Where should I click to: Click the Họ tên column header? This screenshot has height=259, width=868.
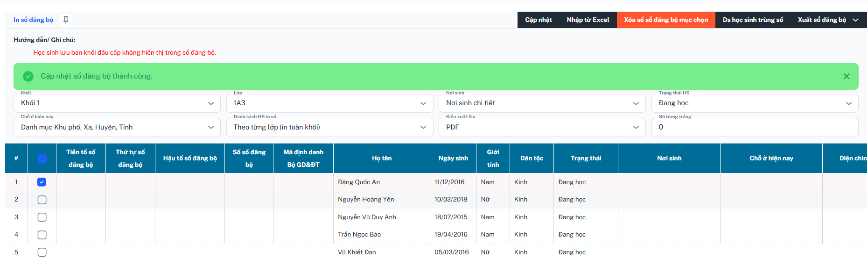(x=382, y=158)
